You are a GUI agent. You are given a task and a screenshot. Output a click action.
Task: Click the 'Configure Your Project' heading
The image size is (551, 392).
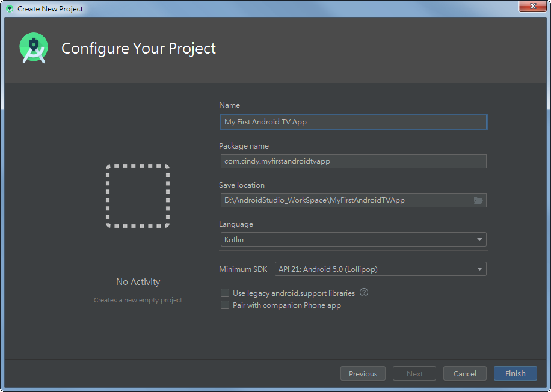coord(138,49)
